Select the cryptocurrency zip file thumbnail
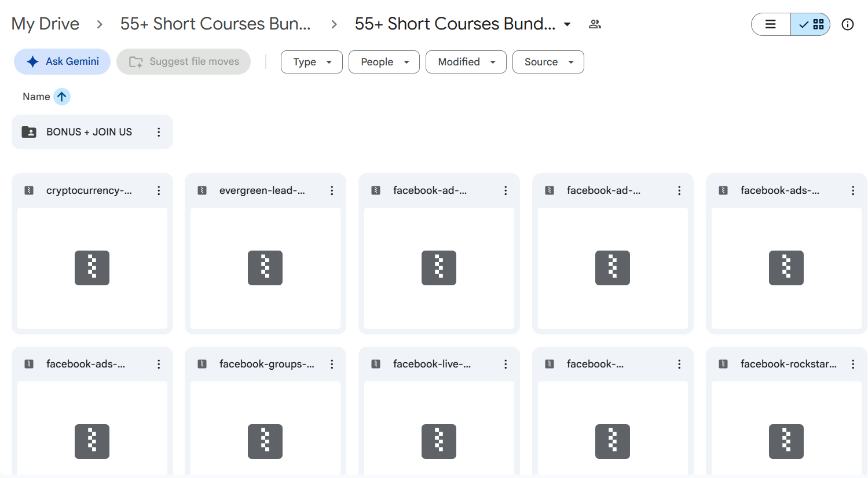Viewport: 868px width, 478px height. [92, 268]
